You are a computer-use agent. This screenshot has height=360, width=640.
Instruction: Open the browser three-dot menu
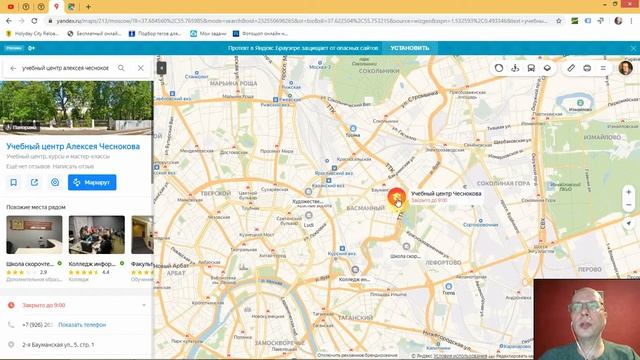tap(632, 21)
